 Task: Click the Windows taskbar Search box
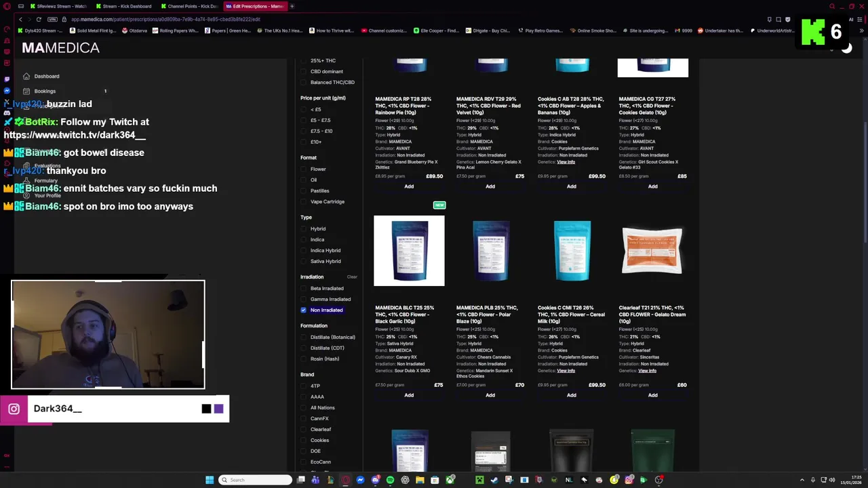coord(255,480)
